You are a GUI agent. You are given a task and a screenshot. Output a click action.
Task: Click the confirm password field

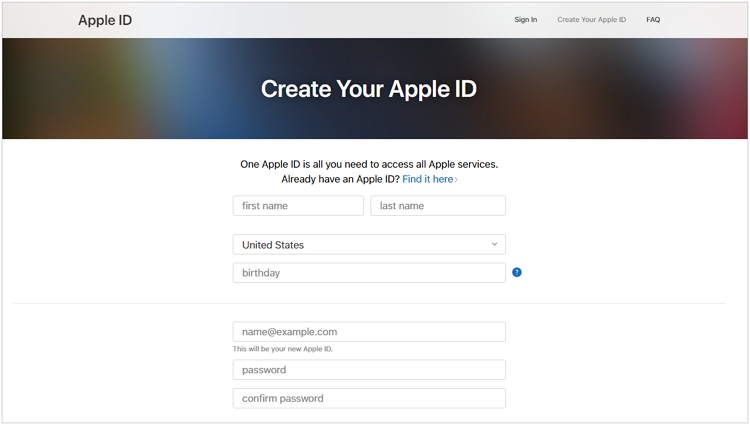pyautogui.click(x=369, y=399)
